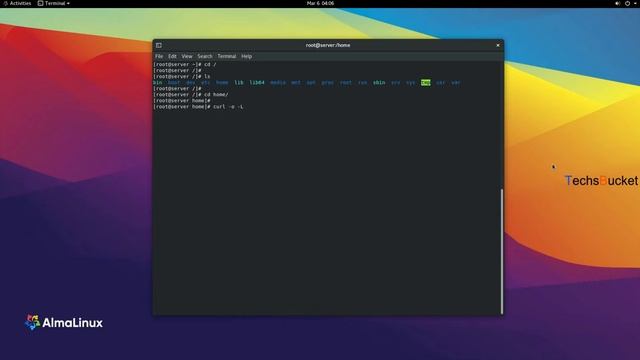Click the power icon in top bar
640x360 pixels.
point(627,3)
